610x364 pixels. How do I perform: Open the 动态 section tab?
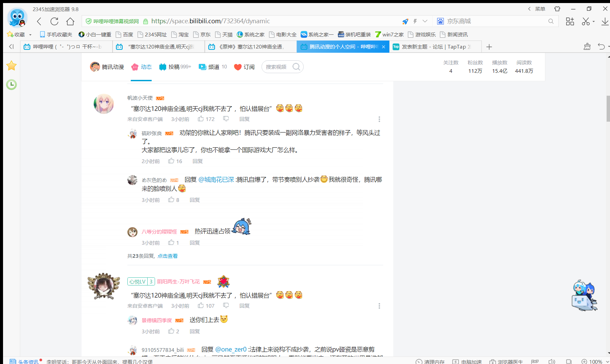(142, 67)
